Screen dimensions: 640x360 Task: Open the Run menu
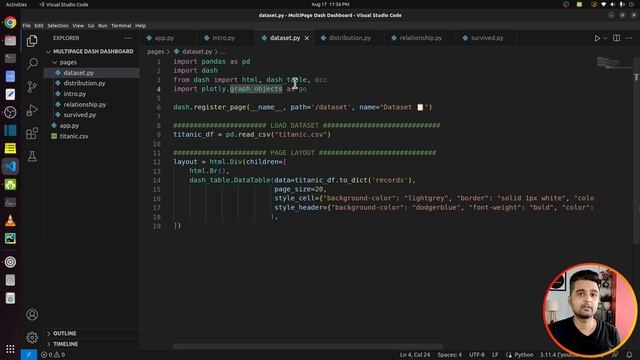point(102,25)
